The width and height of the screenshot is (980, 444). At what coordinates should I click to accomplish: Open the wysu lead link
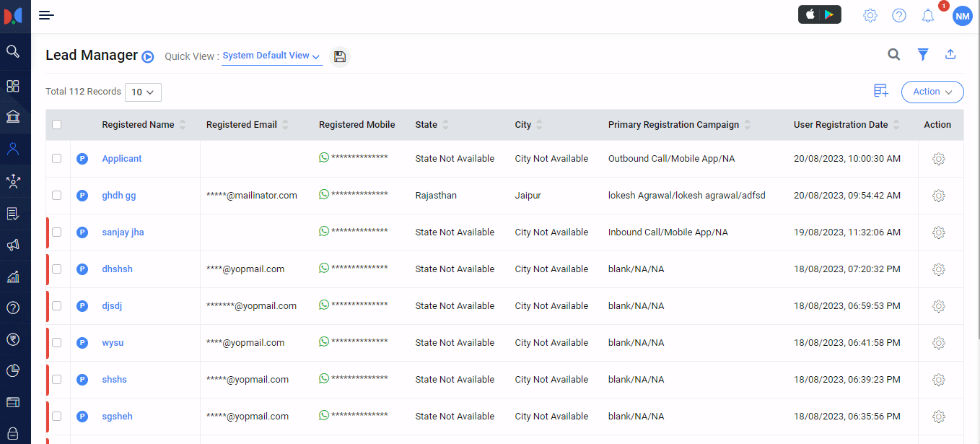[x=113, y=343]
